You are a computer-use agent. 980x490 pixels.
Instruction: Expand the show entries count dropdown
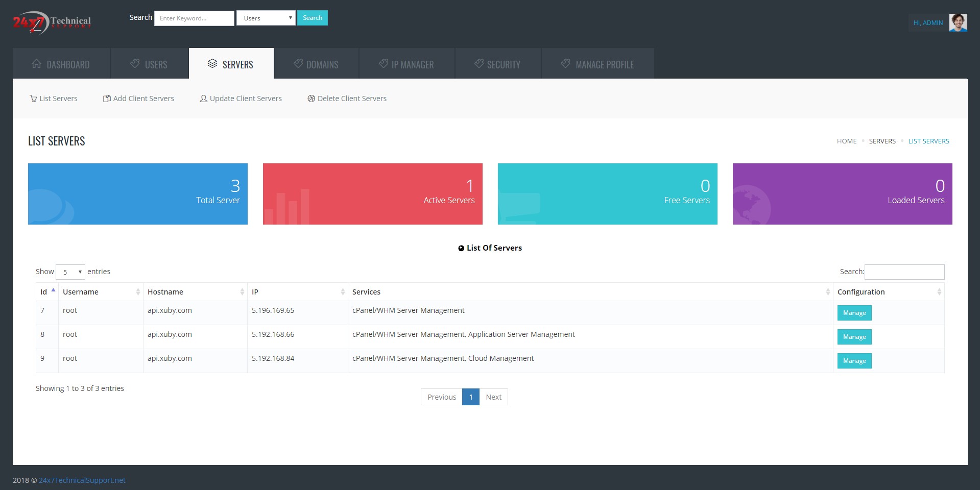click(70, 272)
